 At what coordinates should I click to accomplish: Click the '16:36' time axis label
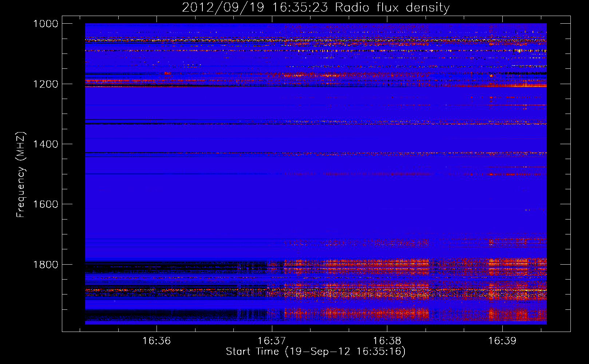(x=157, y=341)
